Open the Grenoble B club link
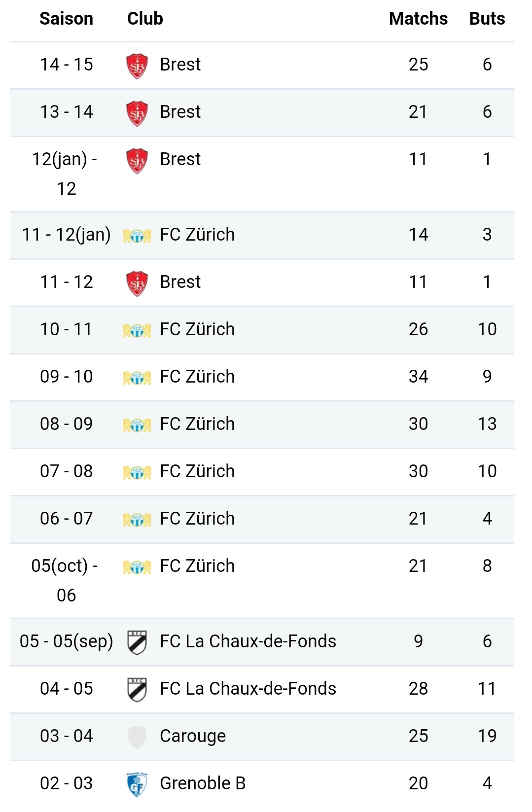Image resolution: width=532 pixels, height=812 pixels. 202,783
